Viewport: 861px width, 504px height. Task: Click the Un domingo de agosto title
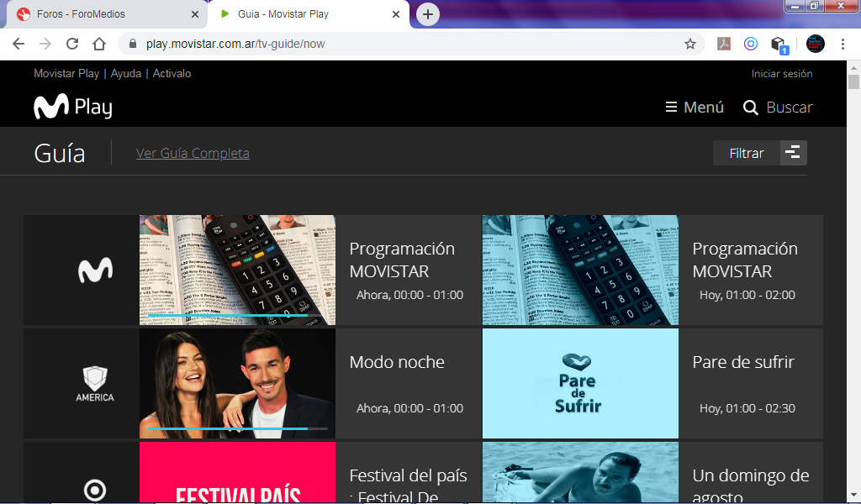pyautogui.click(x=751, y=486)
